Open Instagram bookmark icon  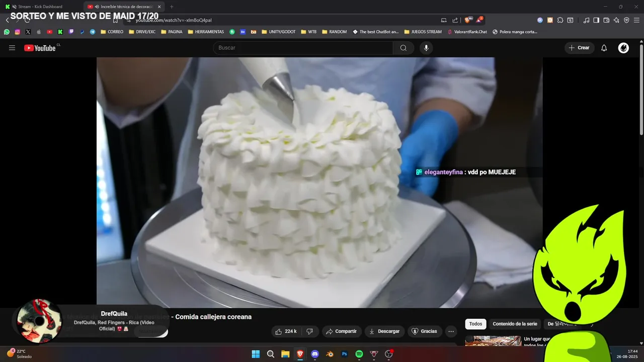(x=18, y=32)
